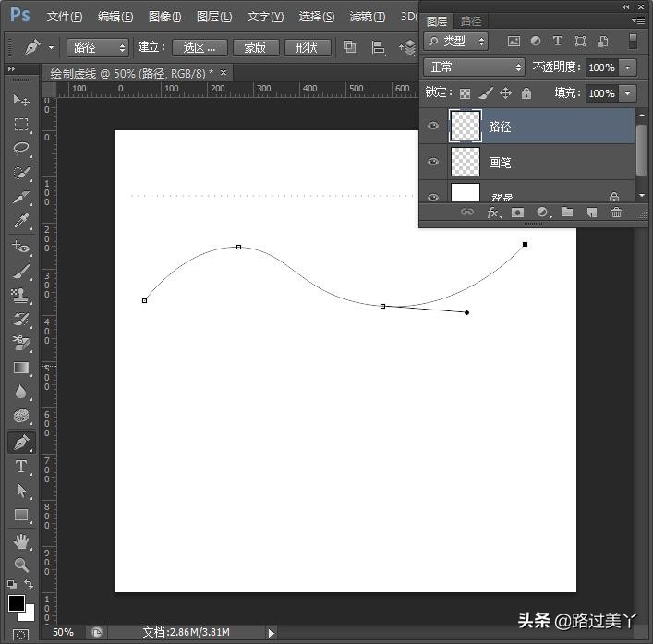Screen dimensions: 653x644
Task: Toggle lock transparent pixels icon
Action: [465, 93]
